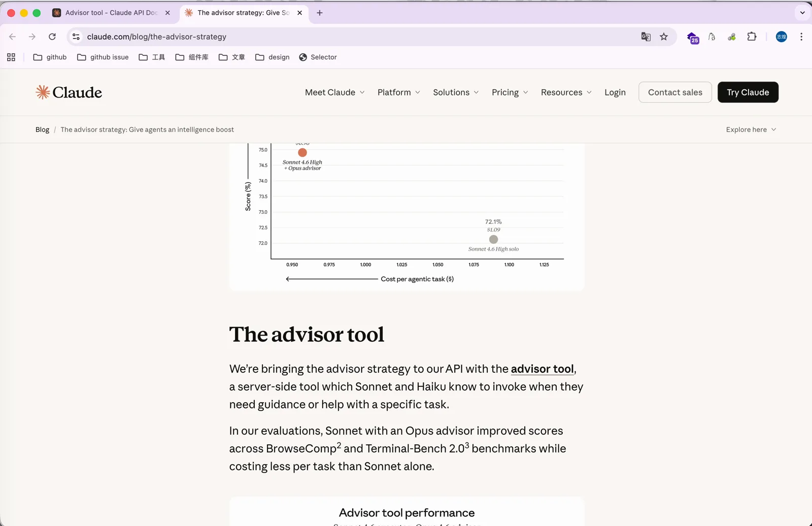Click the browser forward arrow
The height and width of the screenshot is (526, 812).
click(x=32, y=37)
